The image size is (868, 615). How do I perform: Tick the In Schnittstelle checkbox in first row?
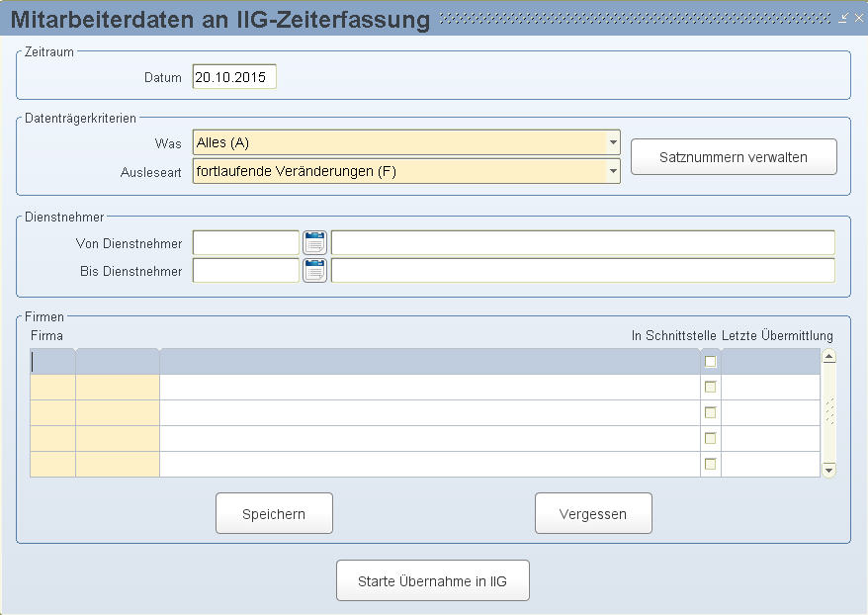point(710,362)
